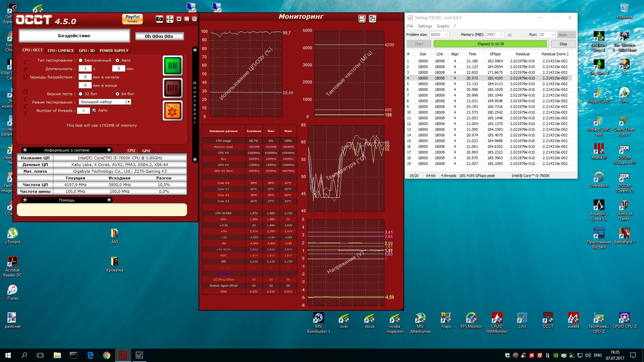Screen dimensions: 644x362
Task: Click the PayPal Donate button
Action: [132, 19]
